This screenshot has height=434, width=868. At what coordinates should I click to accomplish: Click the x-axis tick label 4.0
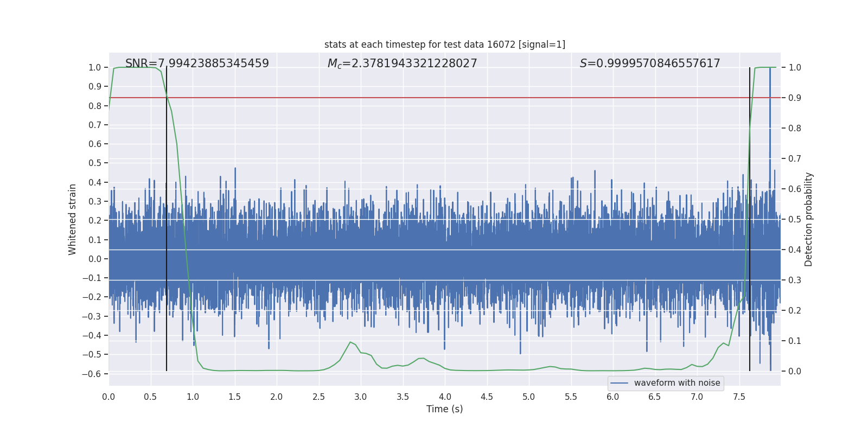coord(444,397)
